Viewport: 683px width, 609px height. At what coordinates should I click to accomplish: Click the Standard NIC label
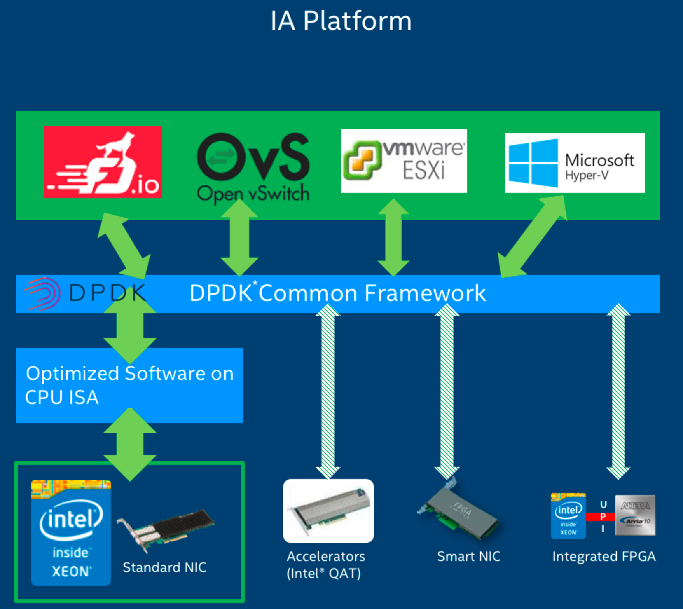pos(165,567)
